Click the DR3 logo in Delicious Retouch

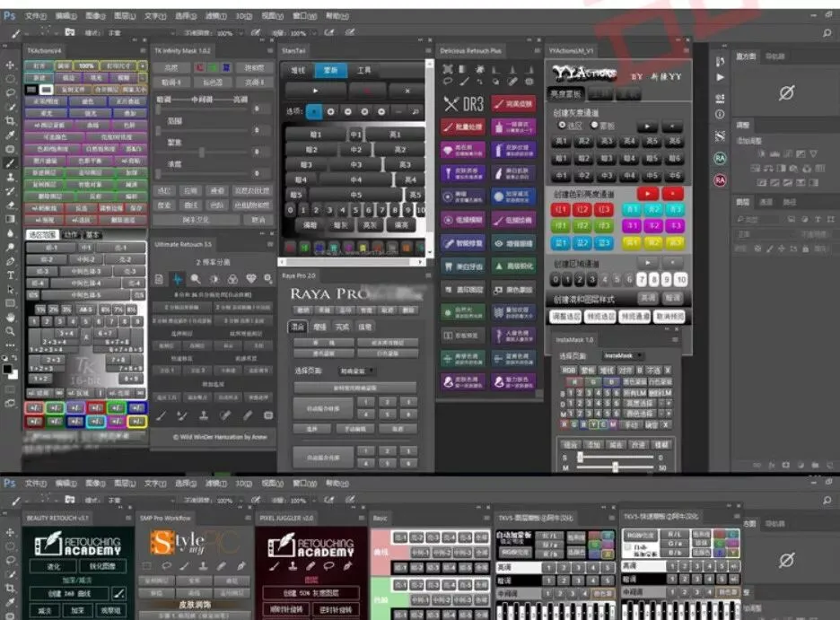[464, 104]
